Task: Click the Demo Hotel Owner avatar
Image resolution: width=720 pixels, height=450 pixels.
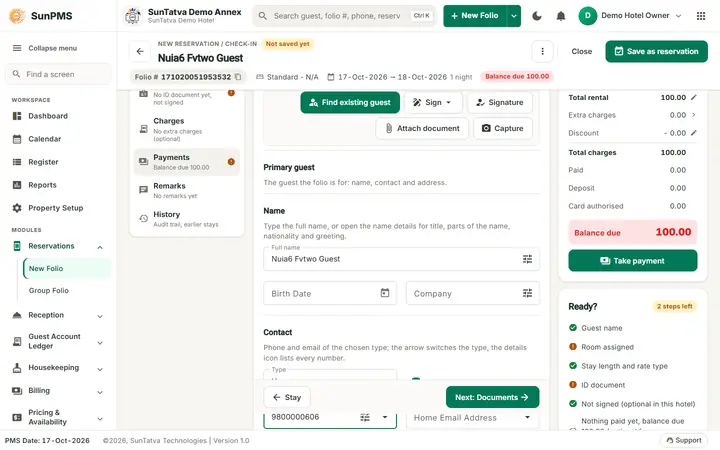Action: pyautogui.click(x=587, y=16)
